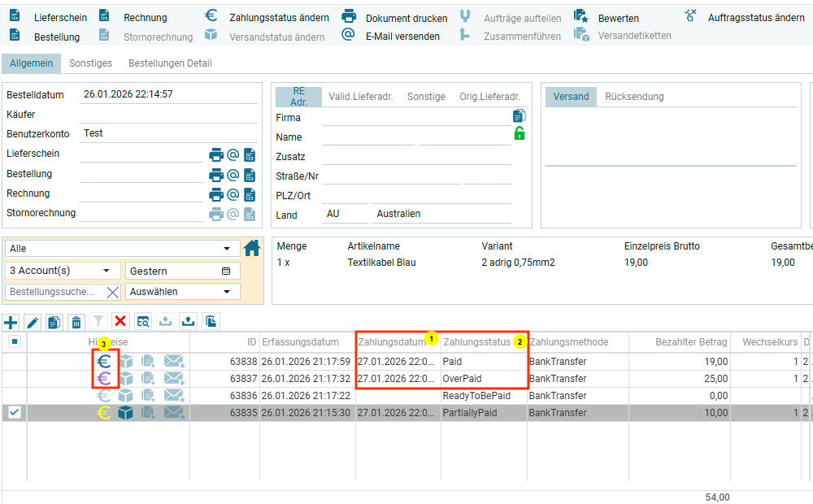
Task: Click the pencil edit order icon
Action: click(x=33, y=322)
